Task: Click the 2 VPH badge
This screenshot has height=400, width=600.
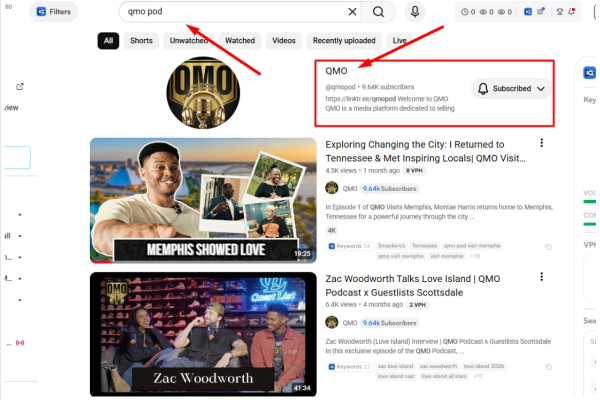Action: click(x=417, y=305)
